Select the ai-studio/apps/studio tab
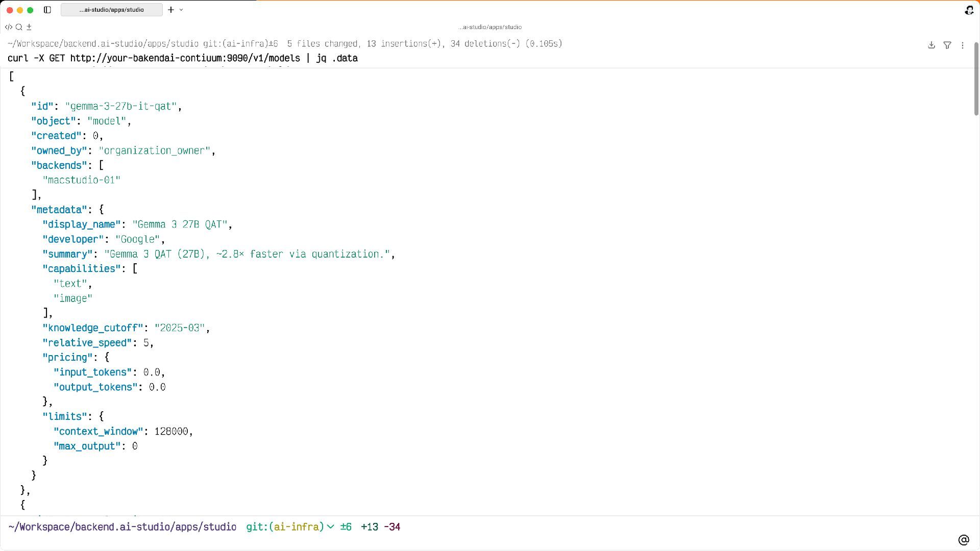This screenshot has height=551, width=980. coord(111,10)
